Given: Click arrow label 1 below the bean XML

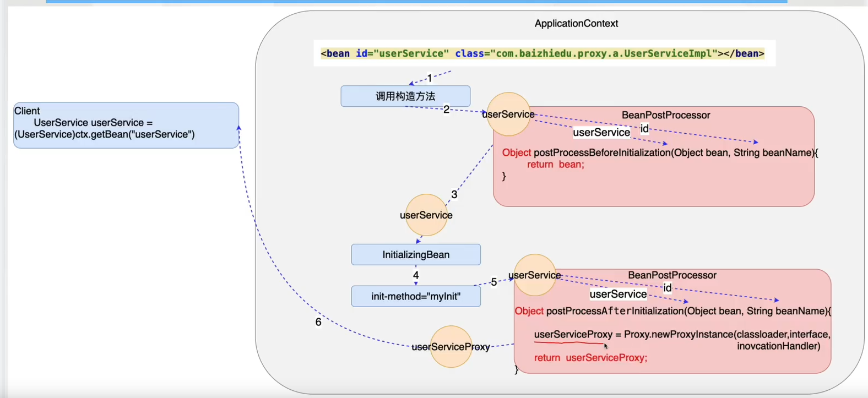Looking at the screenshot, I should [430, 78].
